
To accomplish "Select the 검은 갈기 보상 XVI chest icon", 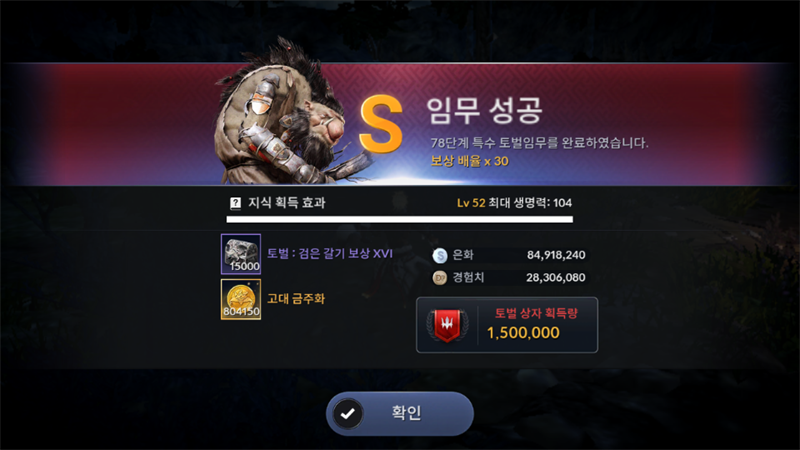I will tap(241, 254).
